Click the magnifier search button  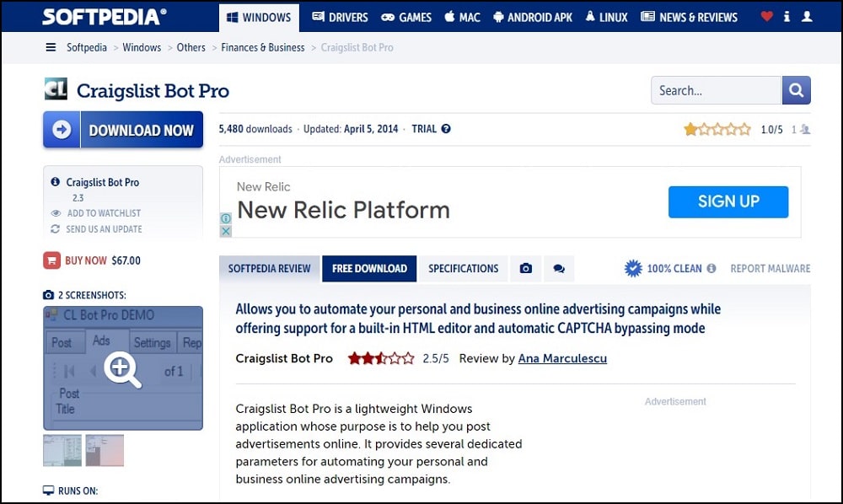click(797, 90)
